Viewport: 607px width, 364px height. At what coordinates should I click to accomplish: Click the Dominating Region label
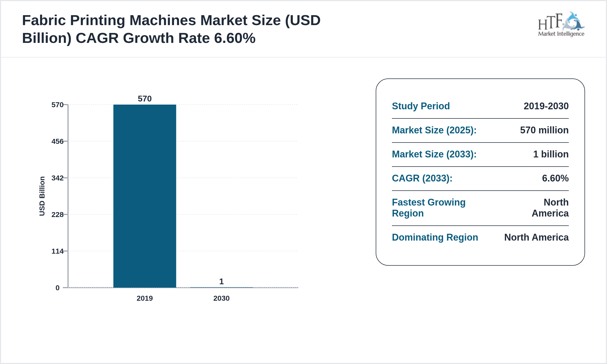click(x=435, y=237)
